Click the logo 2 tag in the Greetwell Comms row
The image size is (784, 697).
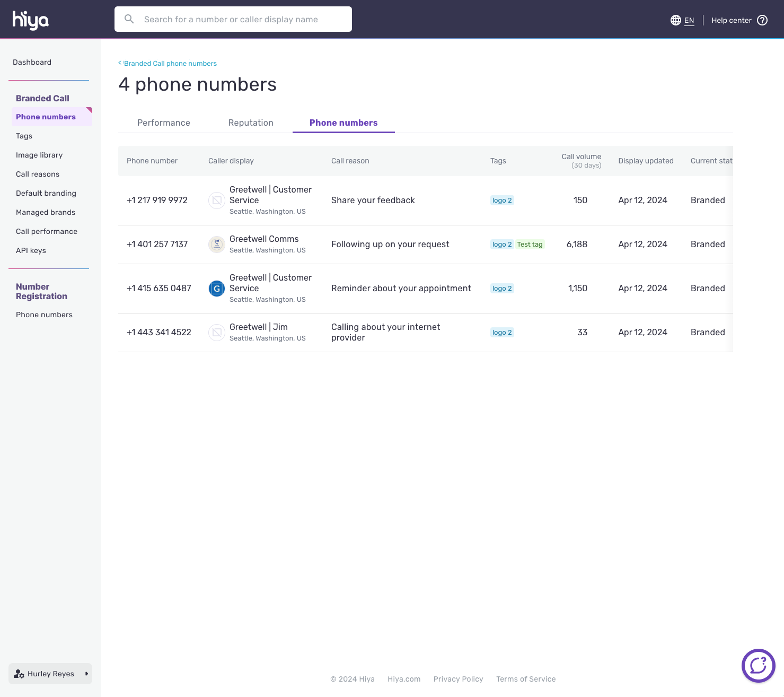pyautogui.click(x=502, y=244)
